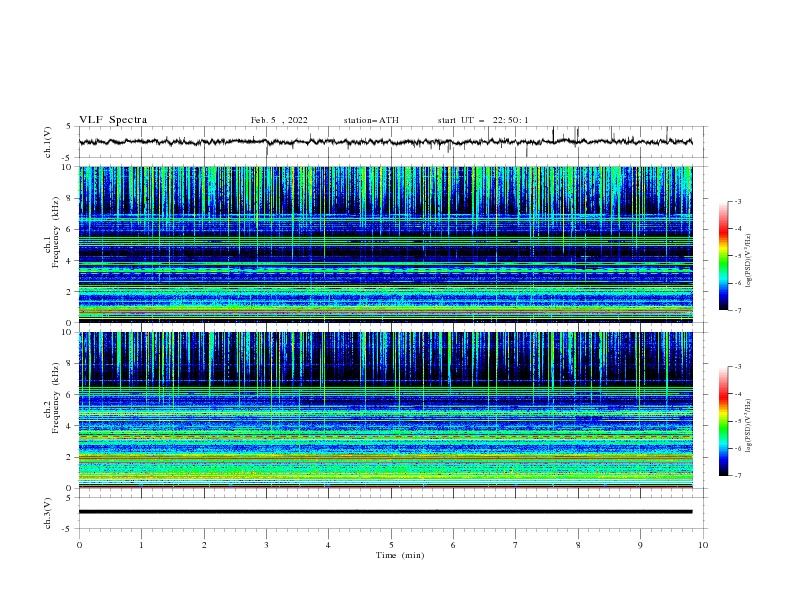Click the "3" tick on the time axis

click(266, 545)
